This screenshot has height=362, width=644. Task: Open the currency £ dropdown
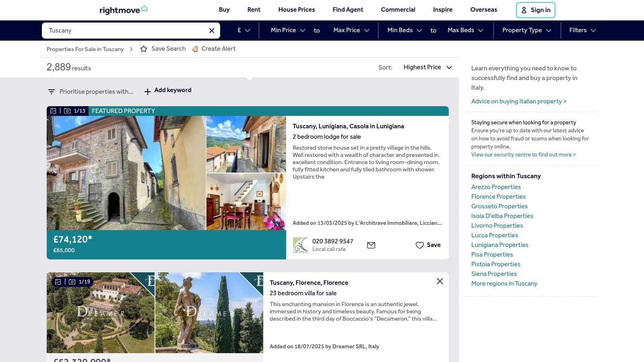pyautogui.click(x=244, y=30)
